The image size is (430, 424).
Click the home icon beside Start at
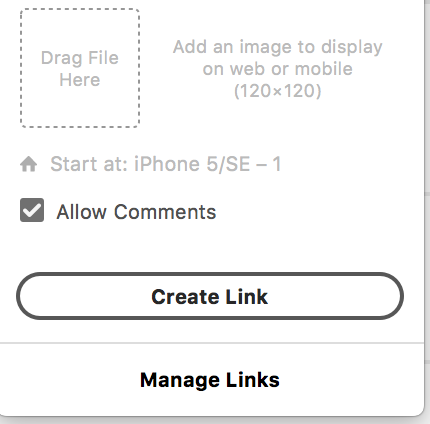coord(29,164)
